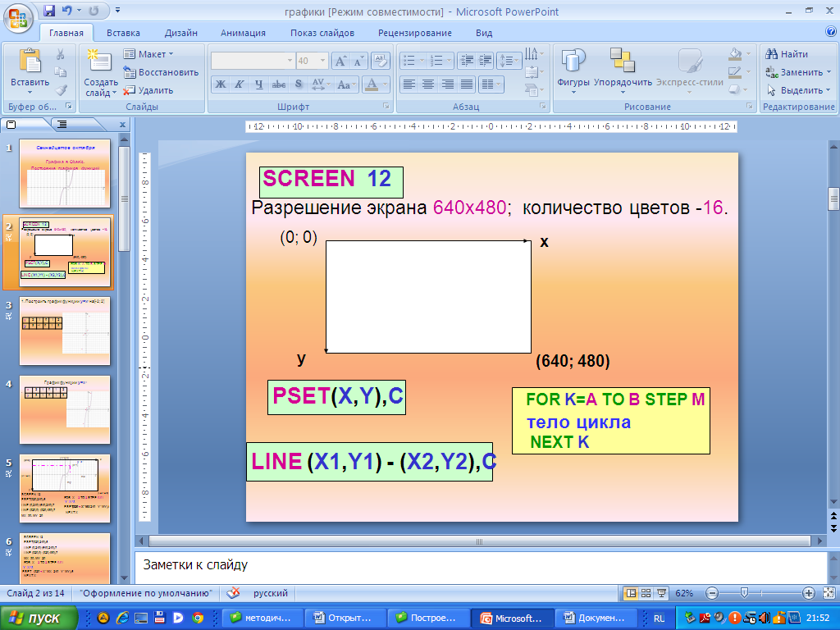Screen dimensions: 840x630
Task: Center-align text in the paragraph group
Action: (428, 84)
